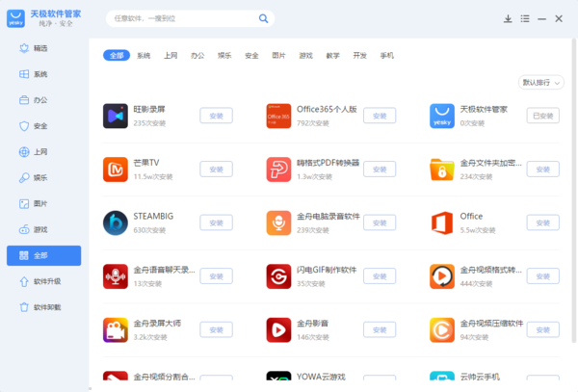Install 闪电GIF制作软件 via 安装 button
This screenshot has width=578, height=392.
380,276
